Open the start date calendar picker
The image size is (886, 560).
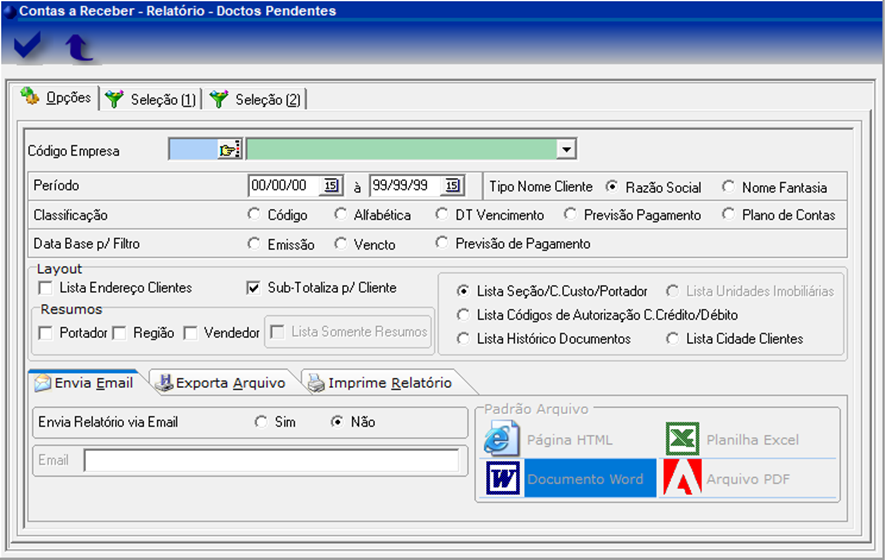coord(330,186)
